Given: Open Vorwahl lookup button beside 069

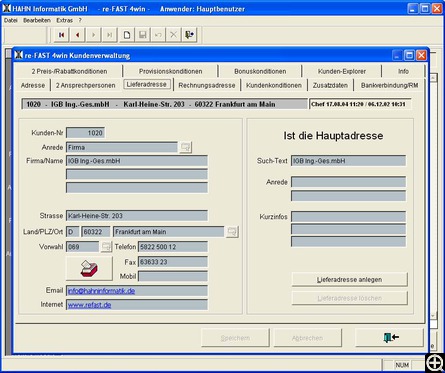Looking at the screenshot, I should click(106, 247).
